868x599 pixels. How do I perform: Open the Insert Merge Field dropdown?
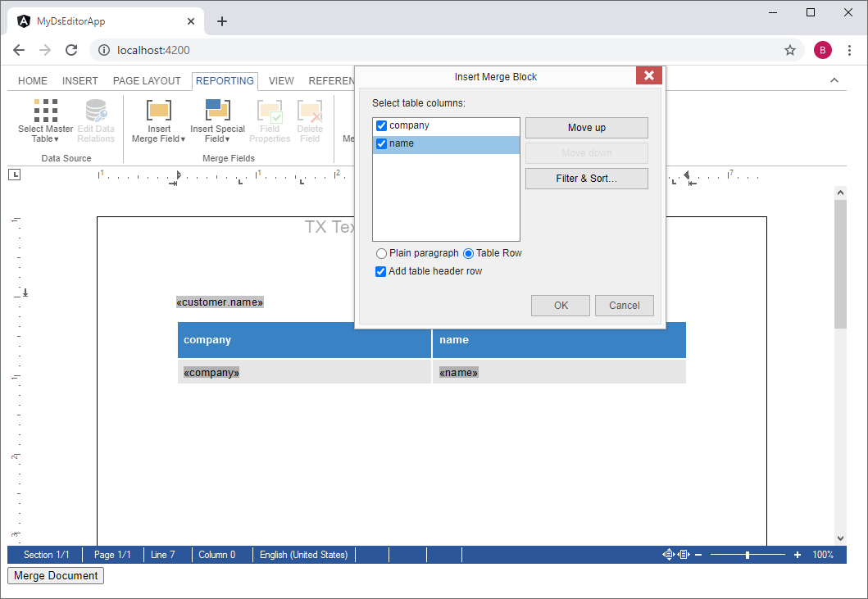[159, 120]
